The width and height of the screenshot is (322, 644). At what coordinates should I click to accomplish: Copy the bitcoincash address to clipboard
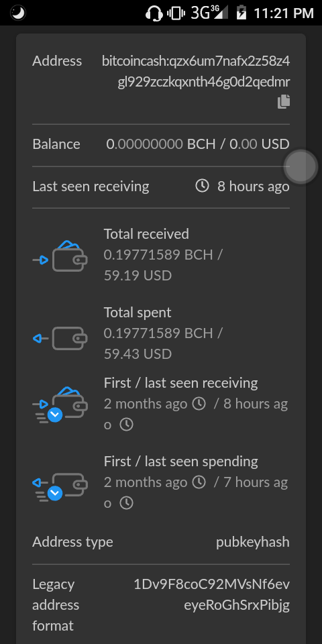point(284,101)
